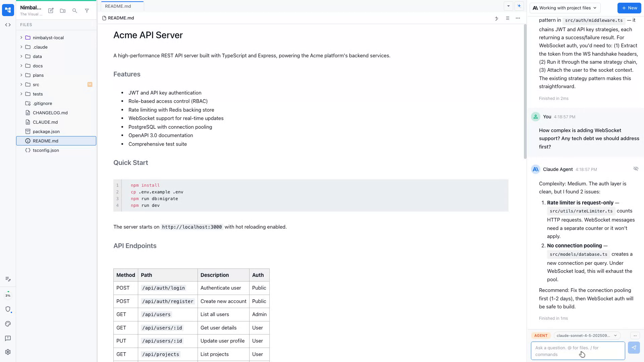Open the code view icon in left rail

click(8, 25)
